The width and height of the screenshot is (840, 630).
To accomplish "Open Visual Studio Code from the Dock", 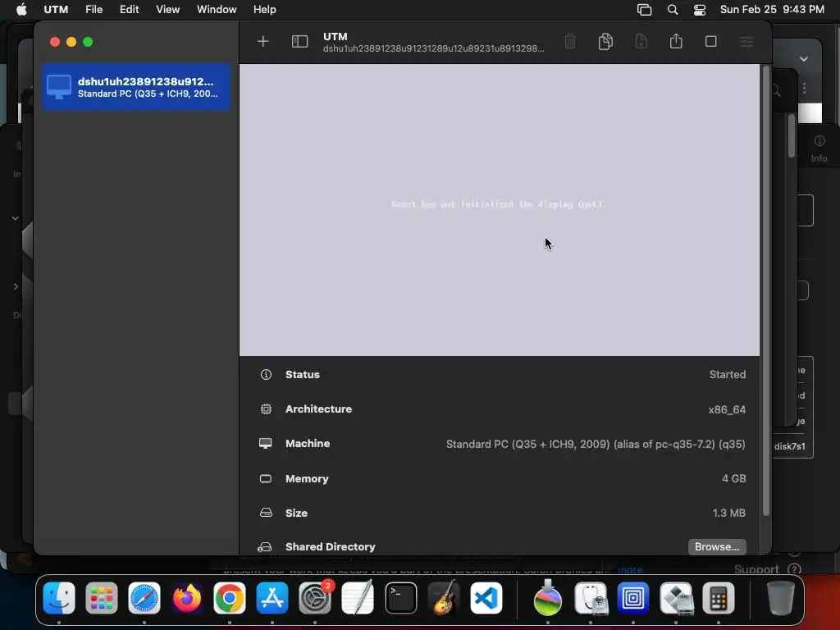I will point(486,598).
